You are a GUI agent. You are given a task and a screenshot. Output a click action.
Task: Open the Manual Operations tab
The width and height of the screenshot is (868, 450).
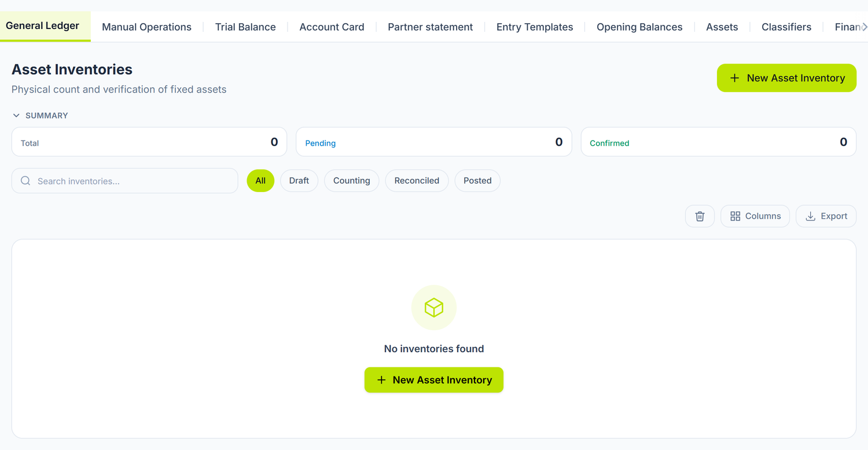coord(146,27)
